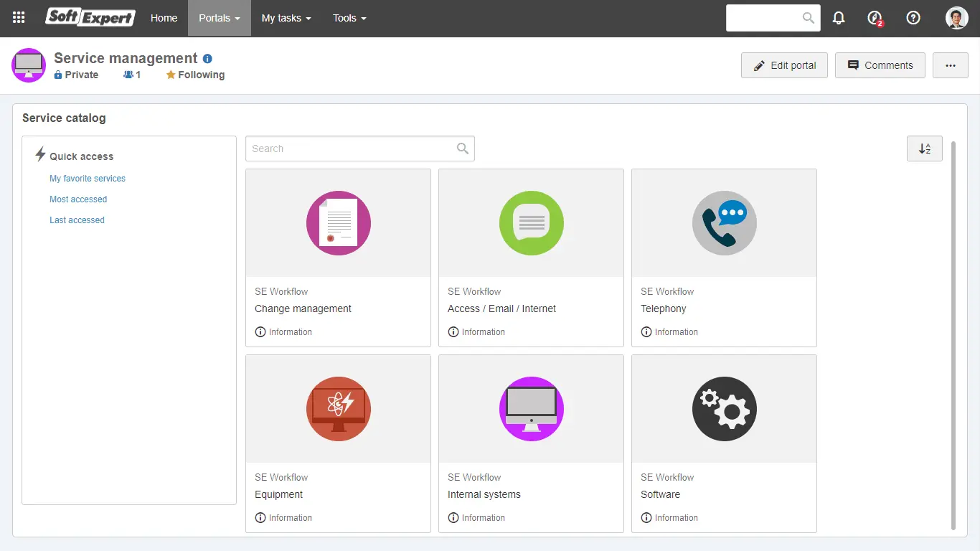980x551 pixels.
Task: Click the Service catalog heading
Action: point(64,118)
